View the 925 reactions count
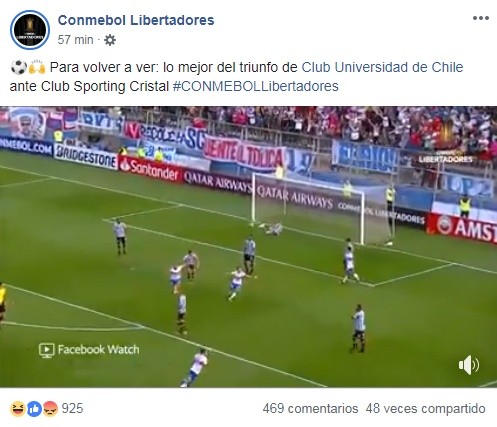The width and height of the screenshot is (497, 427). [72, 409]
